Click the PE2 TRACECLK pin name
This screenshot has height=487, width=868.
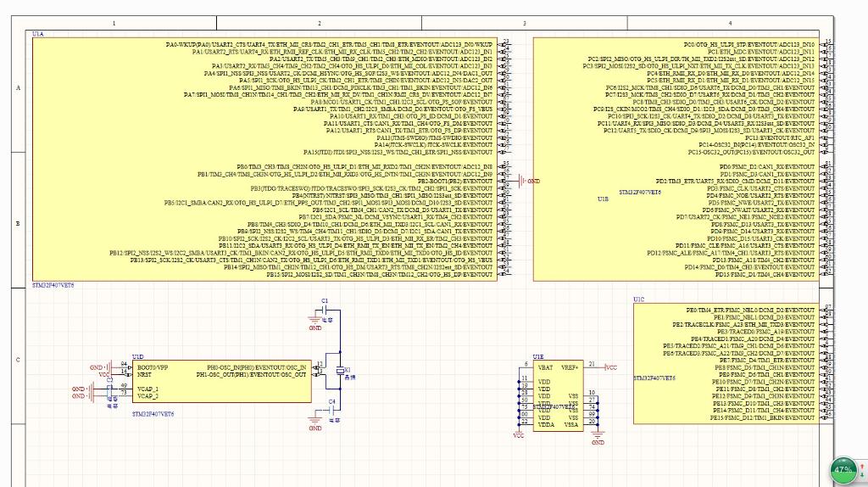click(743, 325)
